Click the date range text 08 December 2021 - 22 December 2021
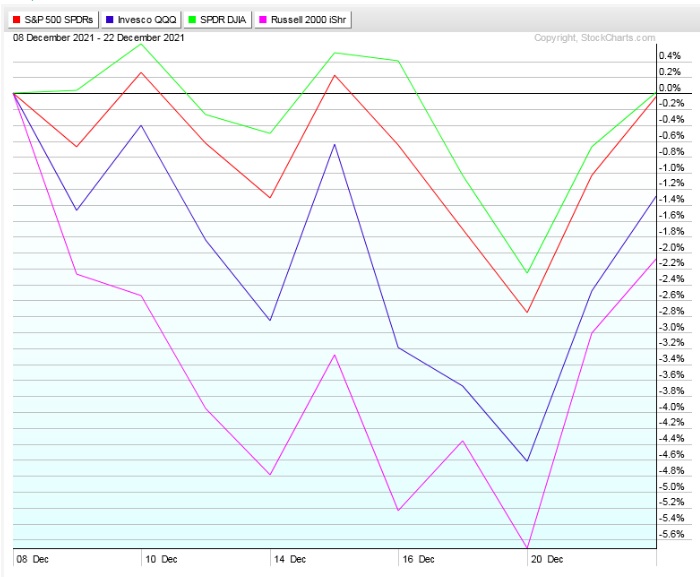The image size is (700, 577). (99, 38)
